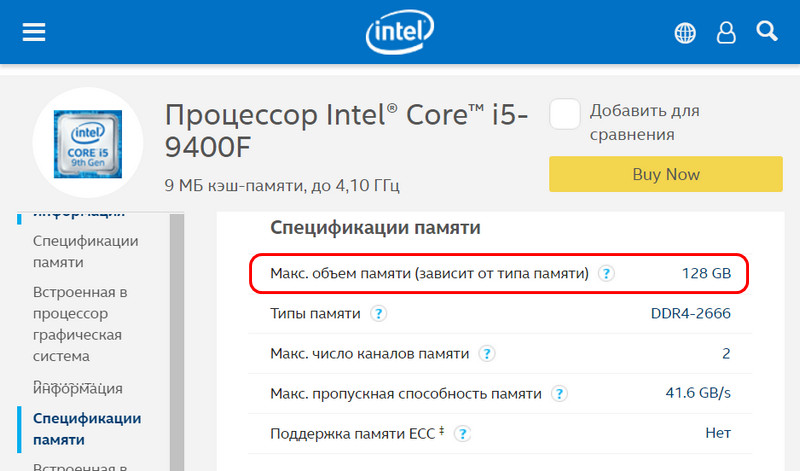The height and width of the screenshot is (471, 800).
Task: Open the globe language selector icon
Action: click(685, 33)
